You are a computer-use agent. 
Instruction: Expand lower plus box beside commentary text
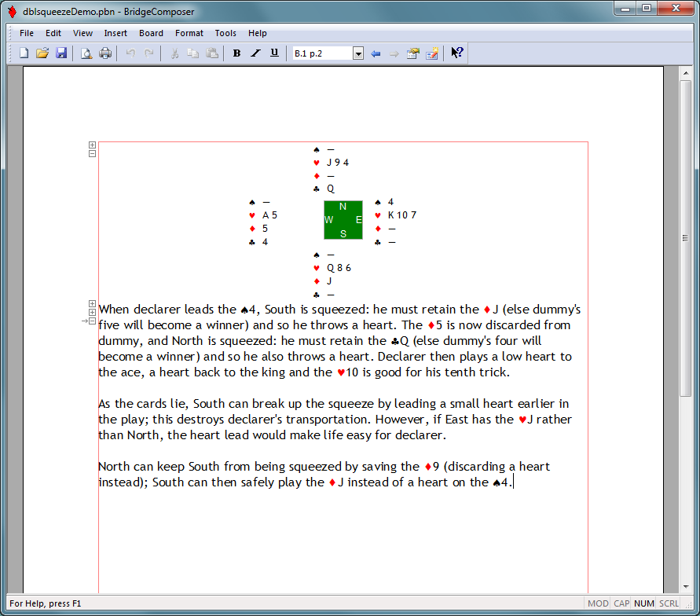[x=92, y=313]
